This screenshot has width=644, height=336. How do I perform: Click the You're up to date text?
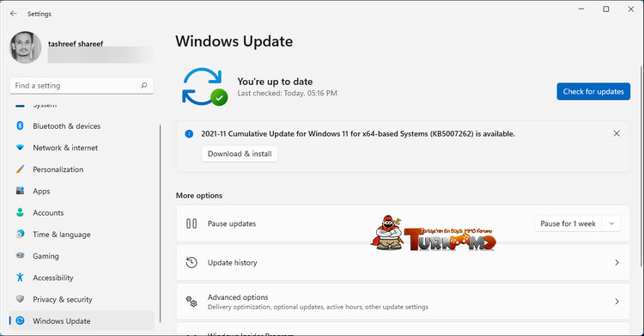point(275,82)
